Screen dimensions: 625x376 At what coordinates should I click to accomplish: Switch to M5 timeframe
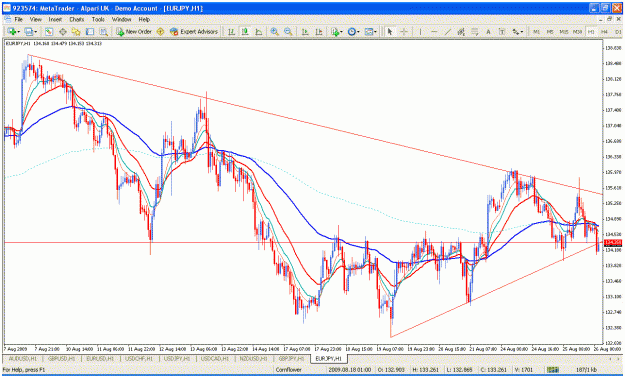[x=550, y=31]
